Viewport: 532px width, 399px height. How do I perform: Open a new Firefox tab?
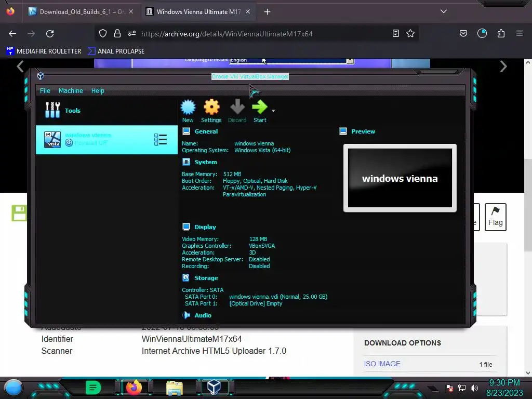coord(268,12)
